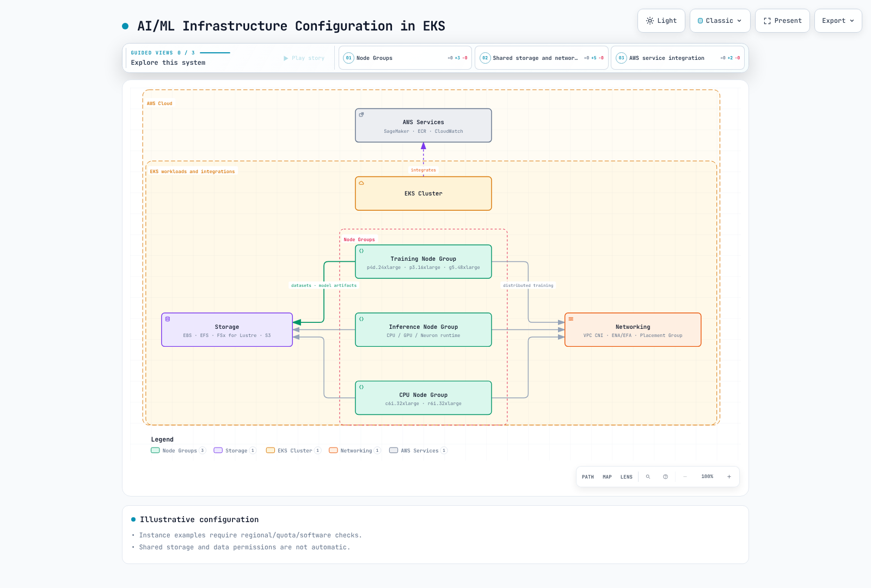Click the 'integrates' edge label
Viewport: 871px width, 588px height.
tap(424, 170)
